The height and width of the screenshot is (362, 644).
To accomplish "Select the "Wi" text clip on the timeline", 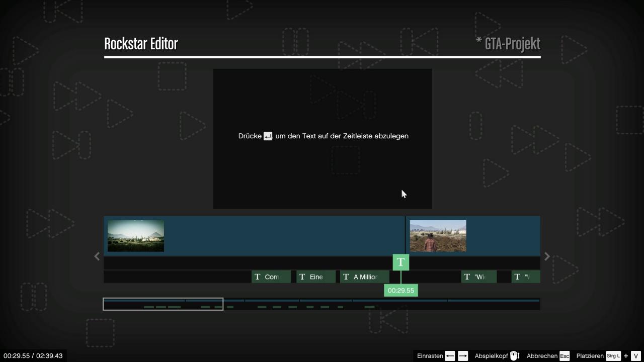I will 479,277.
